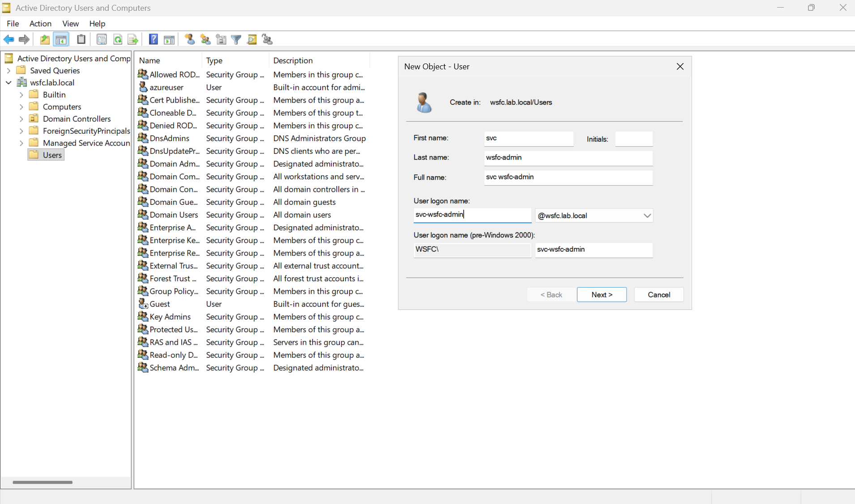Click the pre-Windows 2000 svc-wsfc-admin logon field
The image size is (855, 504).
coord(594,250)
